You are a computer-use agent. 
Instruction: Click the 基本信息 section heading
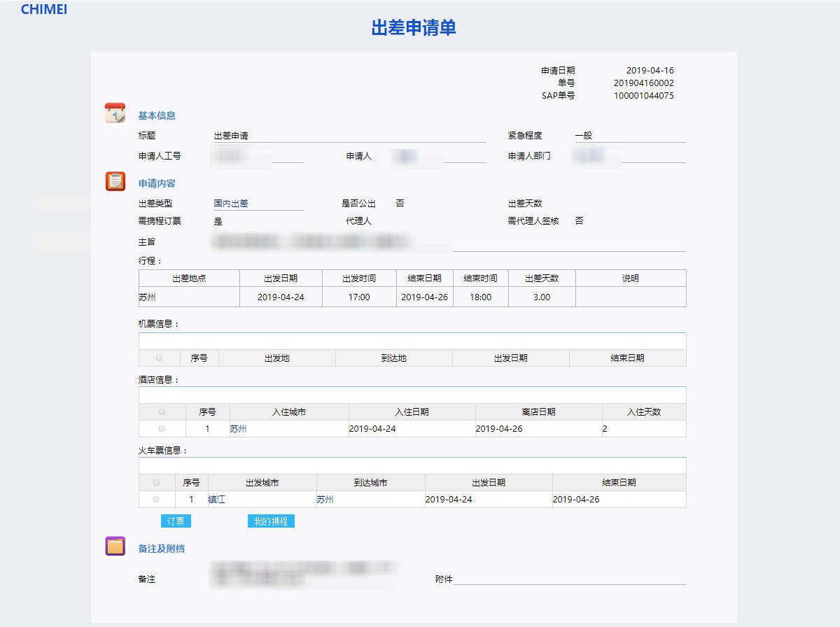coord(157,115)
